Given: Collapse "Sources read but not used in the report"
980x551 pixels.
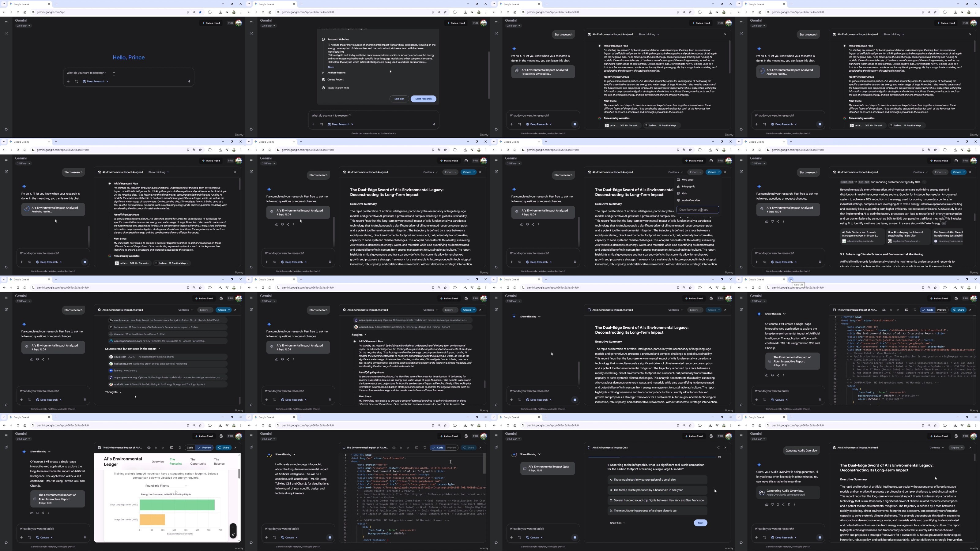Looking at the screenshot, I should pyautogui.click(x=132, y=349).
